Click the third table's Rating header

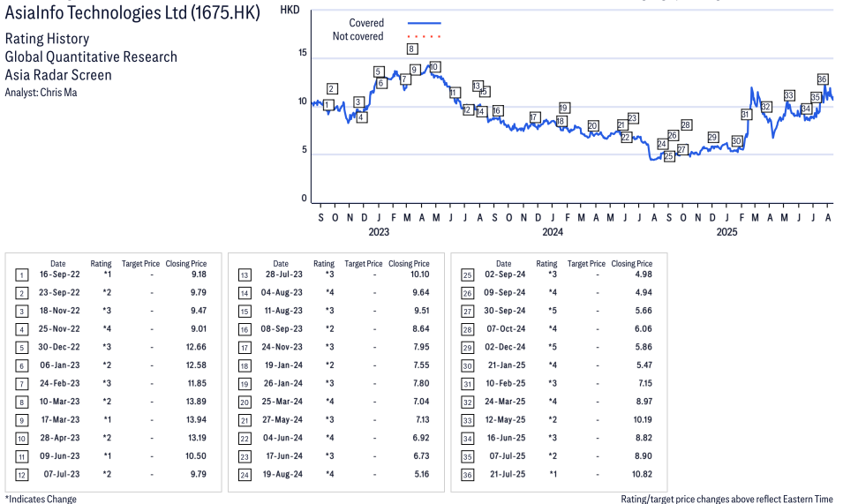pyautogui.click(x=546, y=263)
